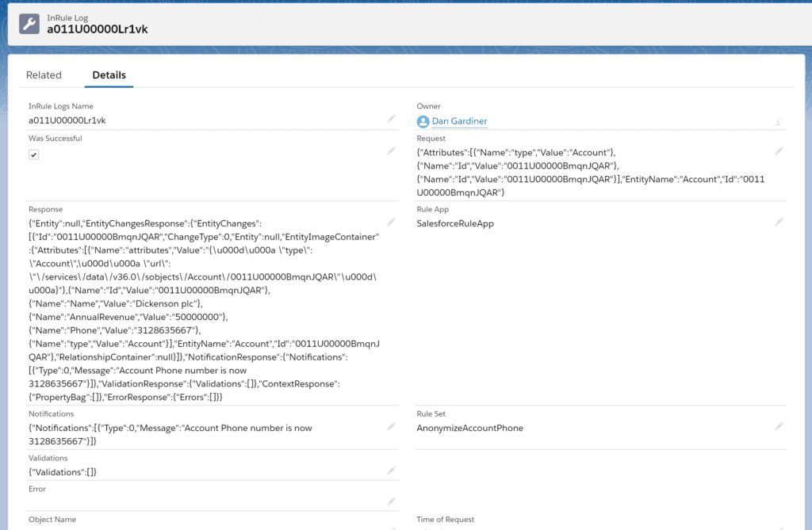Click the record title a011U00000Lr1vk in header

(98, 29)
